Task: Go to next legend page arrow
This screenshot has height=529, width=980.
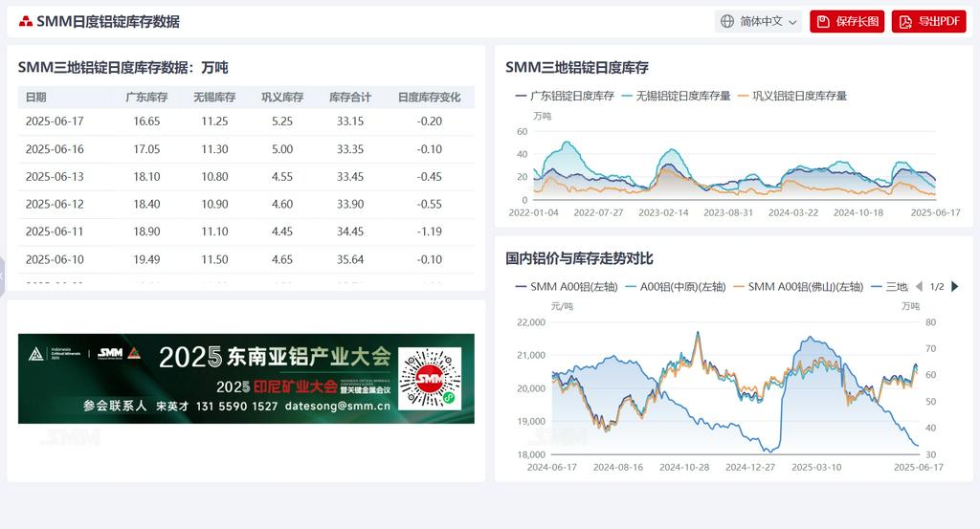Action: (x=954, y=287)
